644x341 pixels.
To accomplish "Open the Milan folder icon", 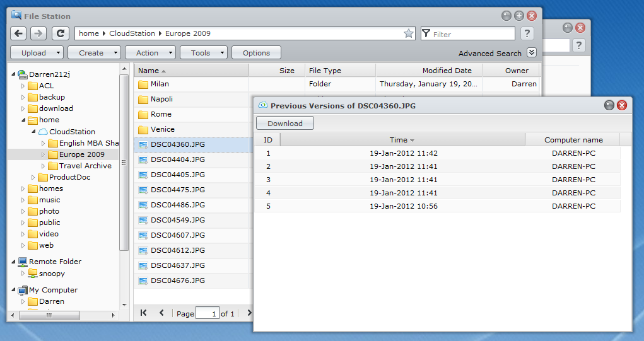I will click(143, 84).
